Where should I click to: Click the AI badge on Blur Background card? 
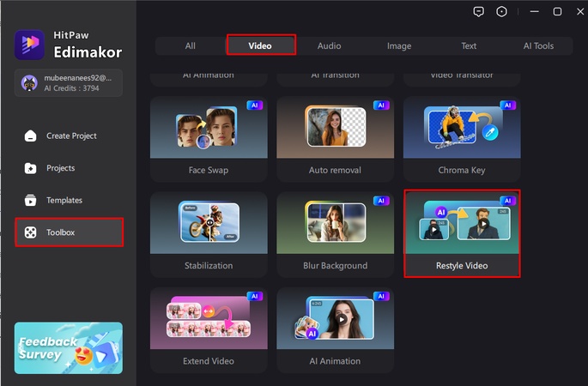tap(381, 201)
